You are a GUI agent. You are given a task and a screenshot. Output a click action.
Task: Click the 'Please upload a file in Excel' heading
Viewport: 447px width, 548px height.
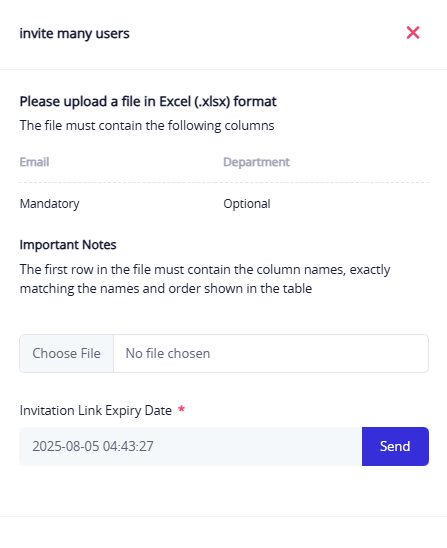tap(148, 101)
